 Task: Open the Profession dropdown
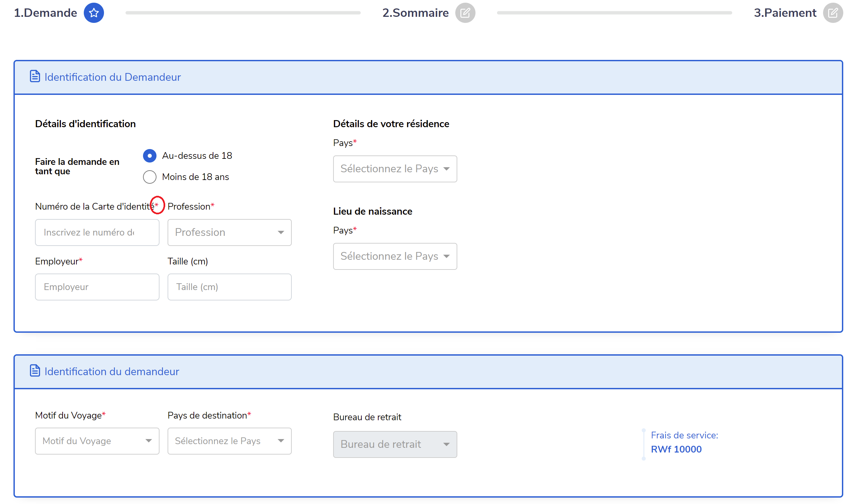229,232
